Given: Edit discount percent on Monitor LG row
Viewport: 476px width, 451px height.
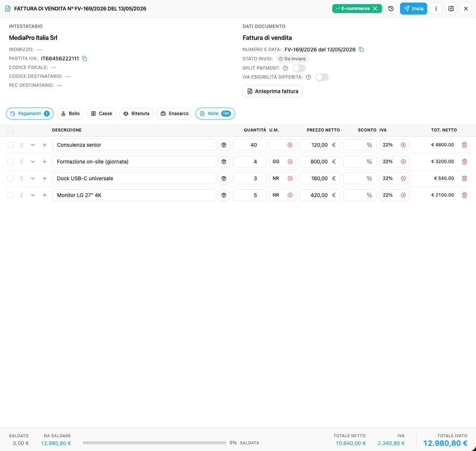Looking at the screenshot, I should tap(360, 195).
